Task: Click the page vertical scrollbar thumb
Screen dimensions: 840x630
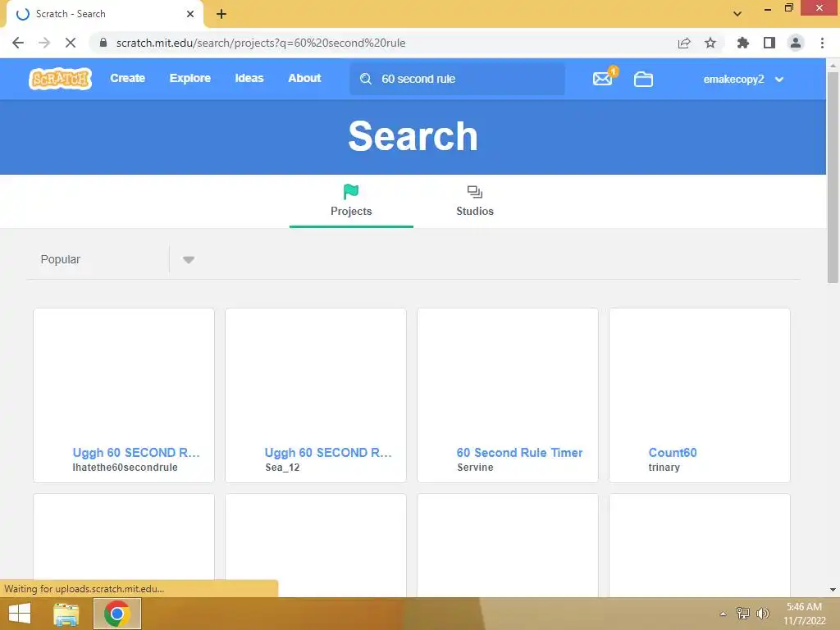Action: tap(833, 177)
